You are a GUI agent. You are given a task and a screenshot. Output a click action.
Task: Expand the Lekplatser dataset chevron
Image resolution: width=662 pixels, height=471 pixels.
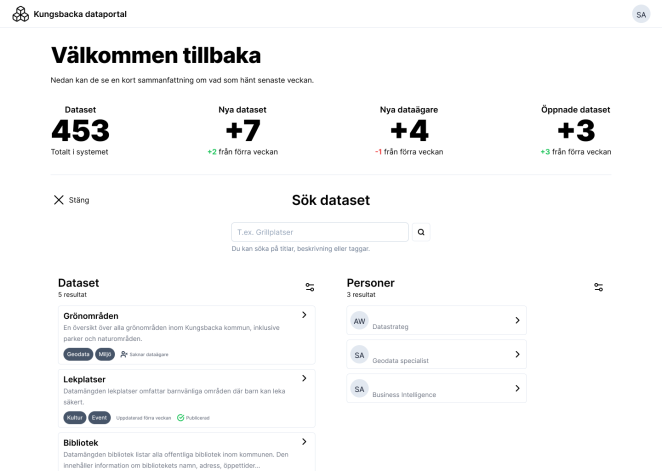click(x=303, y=379)
